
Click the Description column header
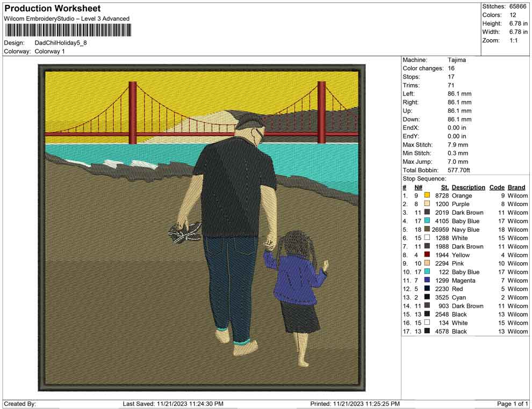pos(468,187)
